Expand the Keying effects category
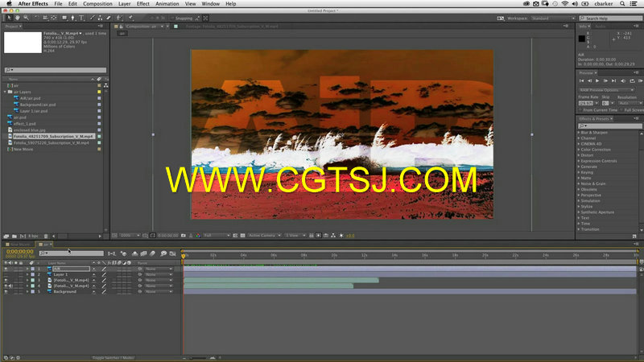Screen dimensions: 644x362 (579, 172)
